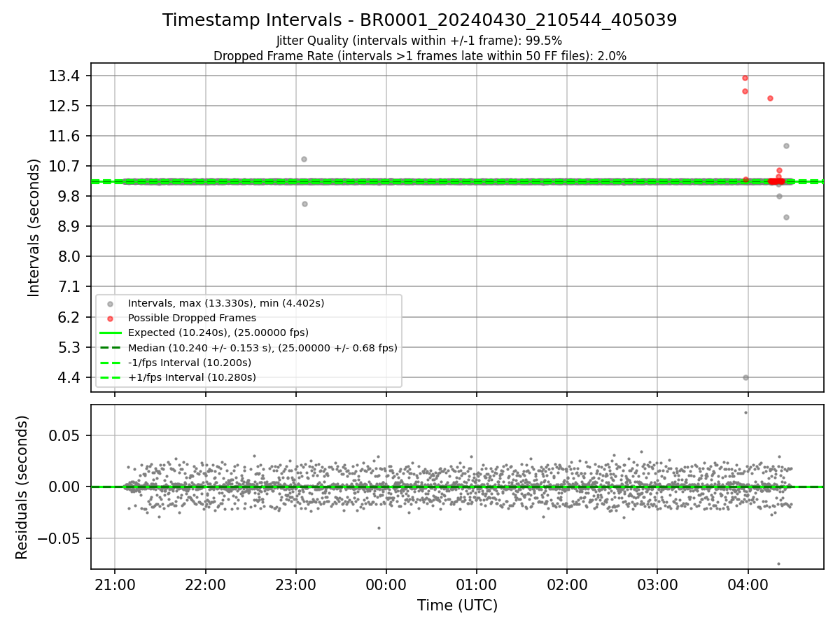Click the 5.3 y-axis tick label

pos(69,347)
